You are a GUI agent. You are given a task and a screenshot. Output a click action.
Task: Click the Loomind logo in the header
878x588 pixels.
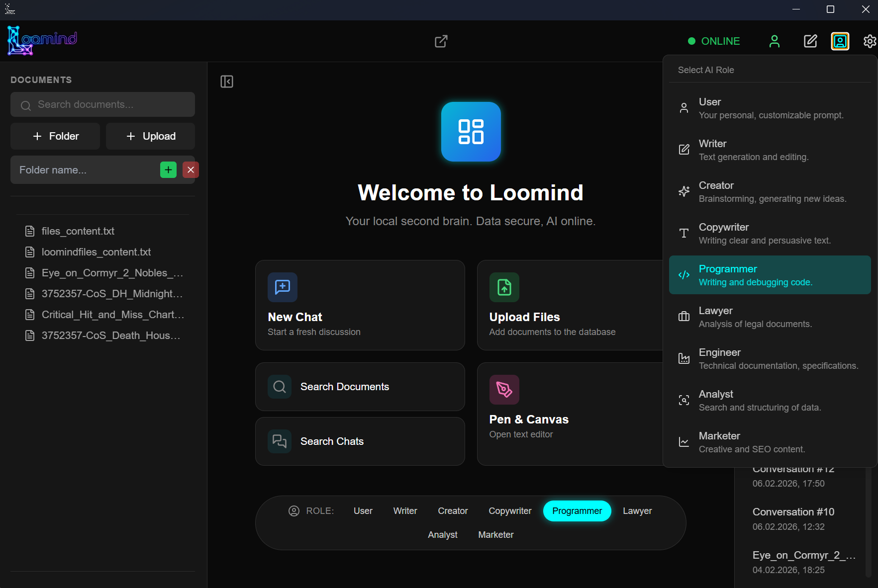click(x=42, y=40)
